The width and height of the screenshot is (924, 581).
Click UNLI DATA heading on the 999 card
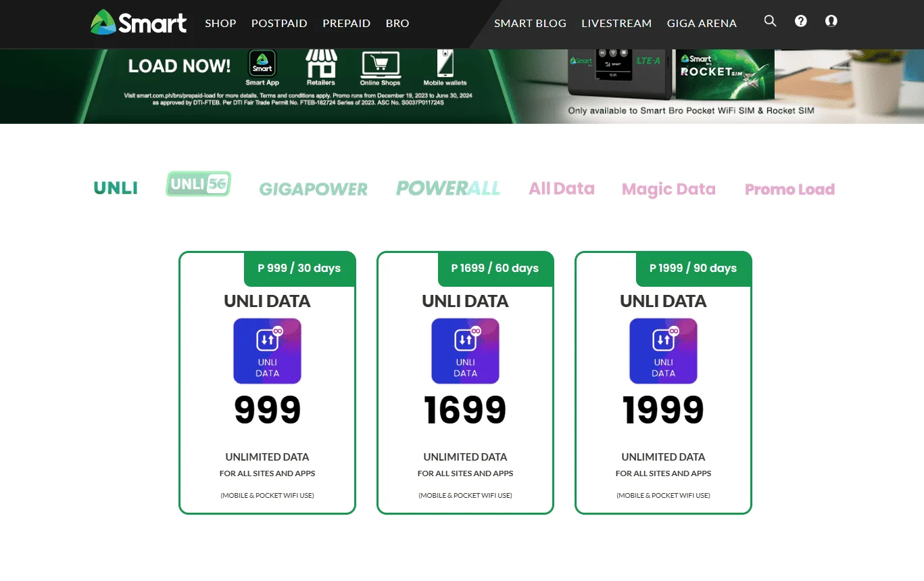(x=267, y=301)
